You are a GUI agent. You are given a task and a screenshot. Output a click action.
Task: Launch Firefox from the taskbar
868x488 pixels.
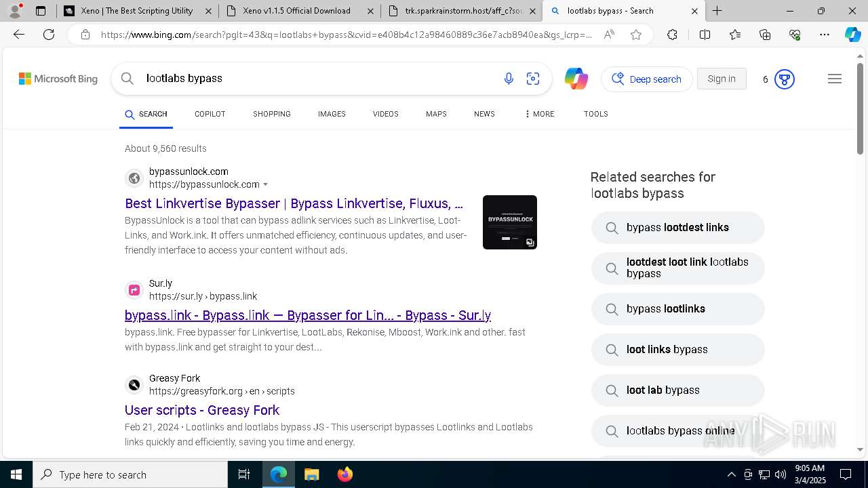pos(345,474)
